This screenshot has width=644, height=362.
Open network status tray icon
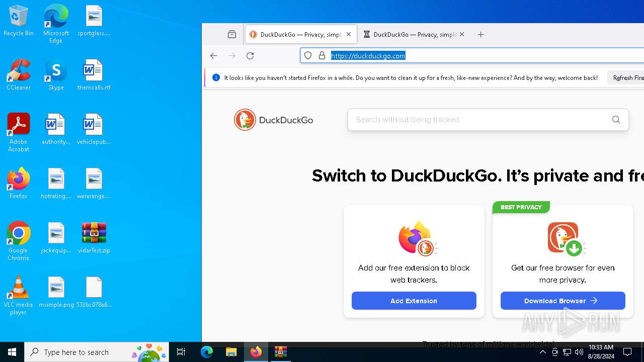567,352
